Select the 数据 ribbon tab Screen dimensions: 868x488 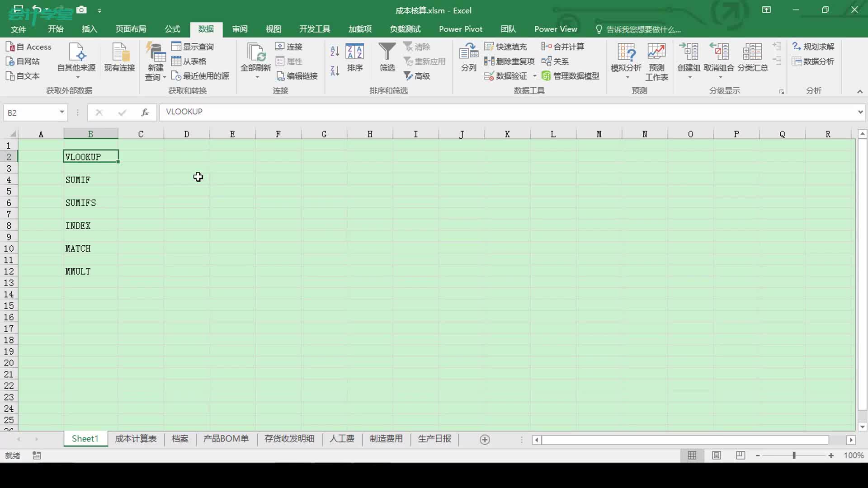(x=206, y=28)
